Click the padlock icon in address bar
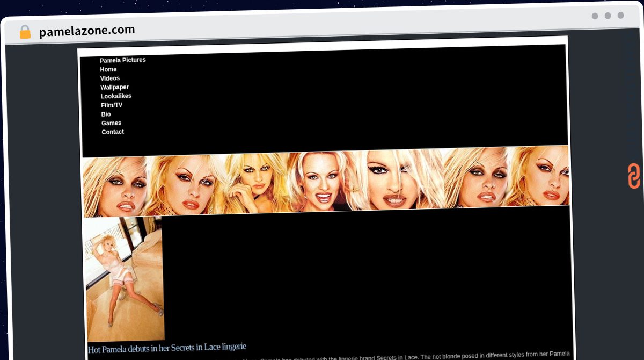644x360 pixels. point(25,32)
